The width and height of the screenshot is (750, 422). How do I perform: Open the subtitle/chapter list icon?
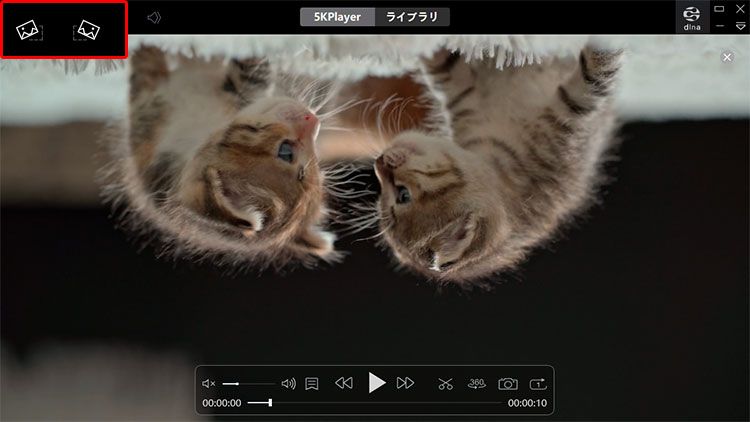(x=312, y=384)
